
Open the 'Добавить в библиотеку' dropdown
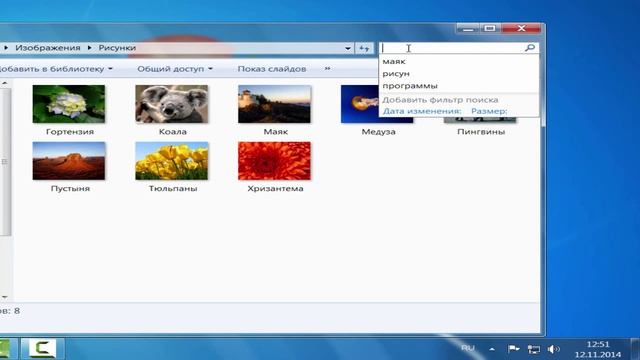pos(56,69)
